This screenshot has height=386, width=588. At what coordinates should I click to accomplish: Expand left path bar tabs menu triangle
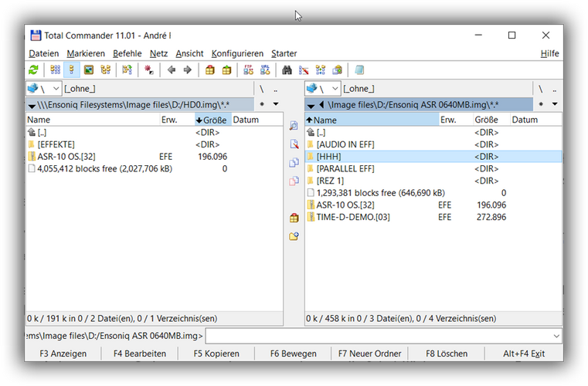pos(32,106)
